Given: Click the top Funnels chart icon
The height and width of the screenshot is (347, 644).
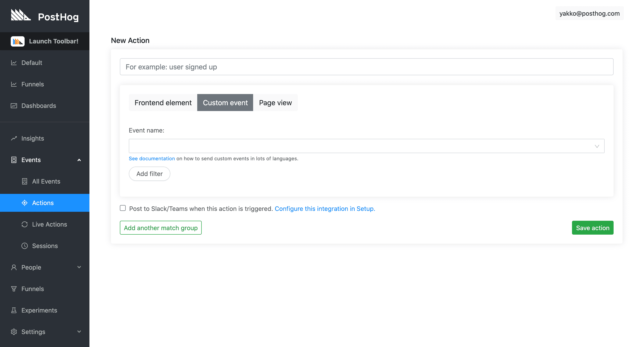Looking at the screenshot, I should 14,84.
